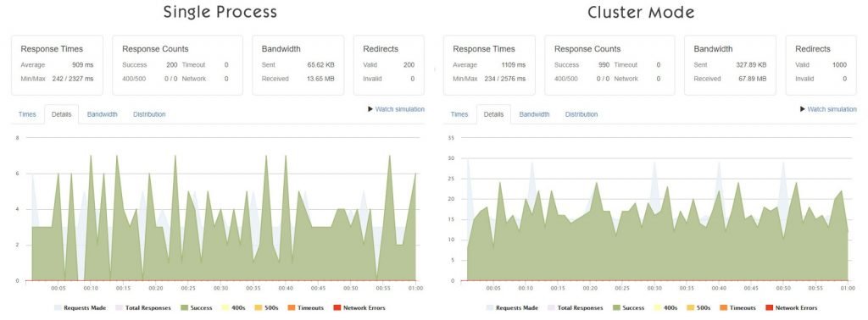The width and height of the screenshot is (868, 320).
Task: Switch to Bandwidth tab in Cluster Mode panel
Action: coord(534,114)
